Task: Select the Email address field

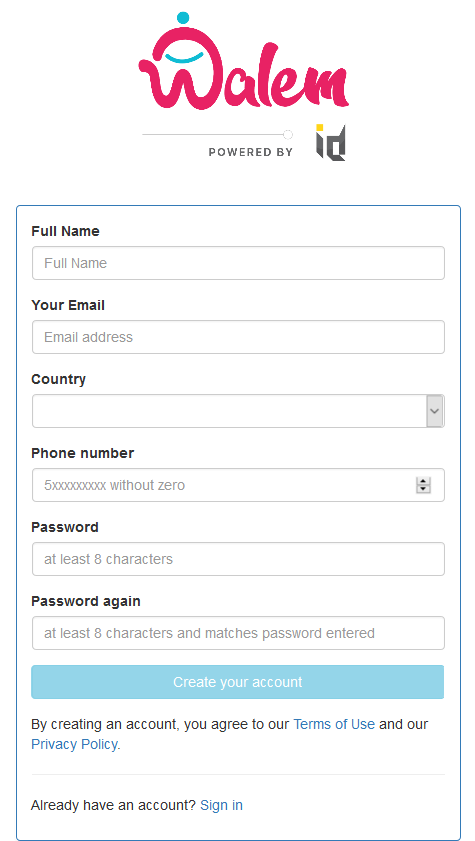Action: click(238, 337)
